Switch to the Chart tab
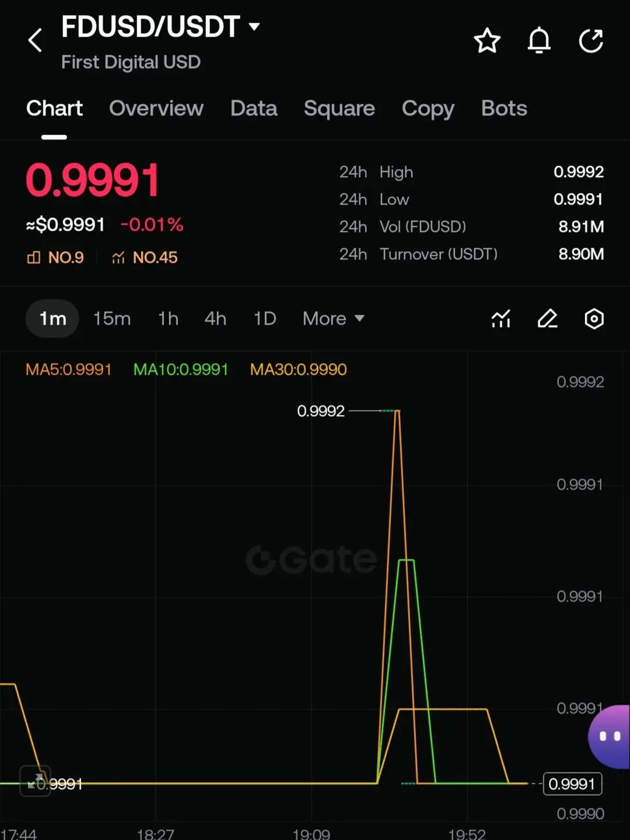This screenshot has width=630, height=840. (54, 108)
